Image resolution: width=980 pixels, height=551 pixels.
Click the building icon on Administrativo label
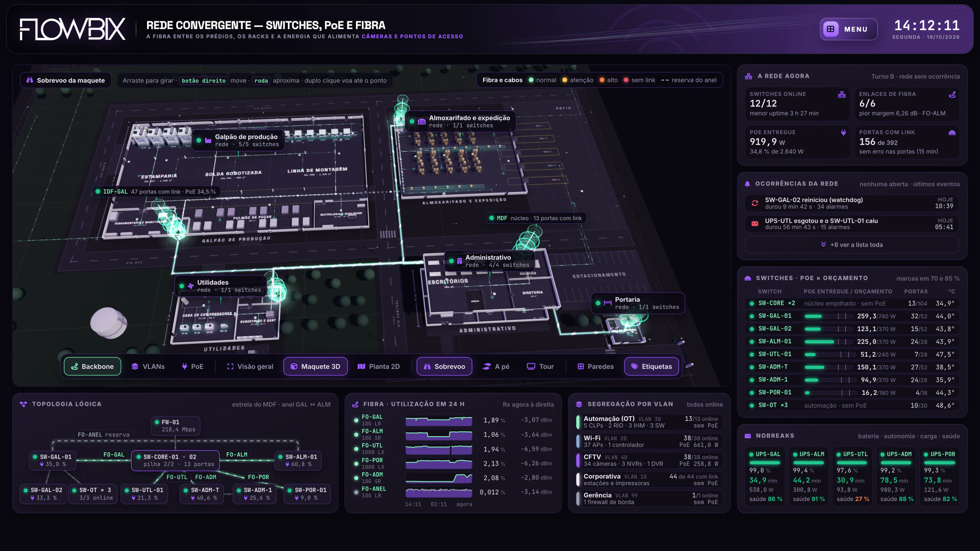(459, 261)
